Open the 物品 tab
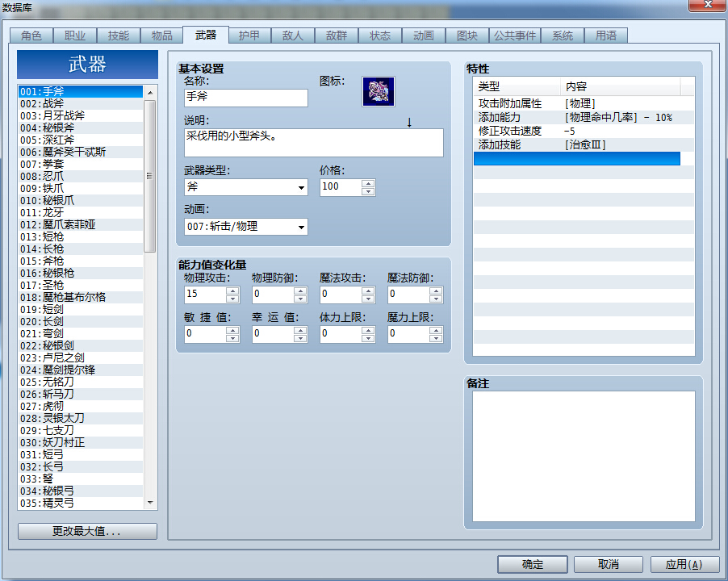728x581 pixels. (162, 36)
